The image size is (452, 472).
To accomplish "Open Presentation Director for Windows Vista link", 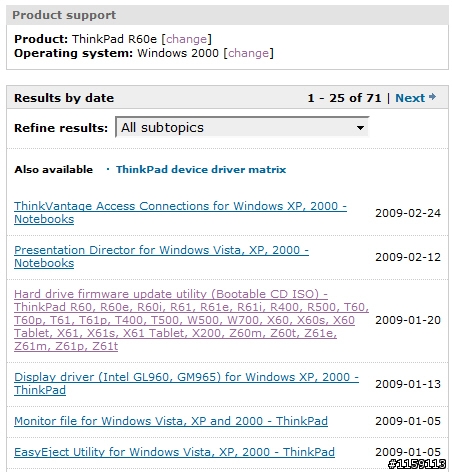I will pyautogui.click(x=161, y=257).
